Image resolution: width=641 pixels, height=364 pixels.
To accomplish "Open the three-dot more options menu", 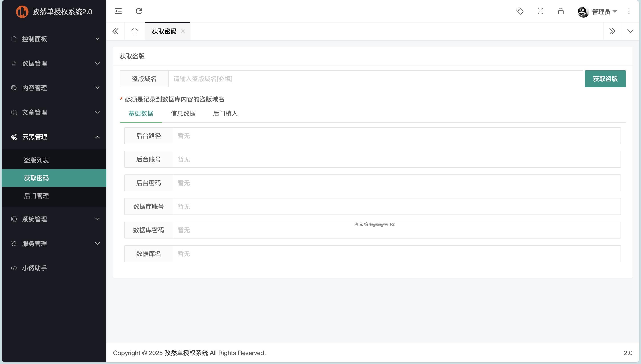I will [629, 11].
